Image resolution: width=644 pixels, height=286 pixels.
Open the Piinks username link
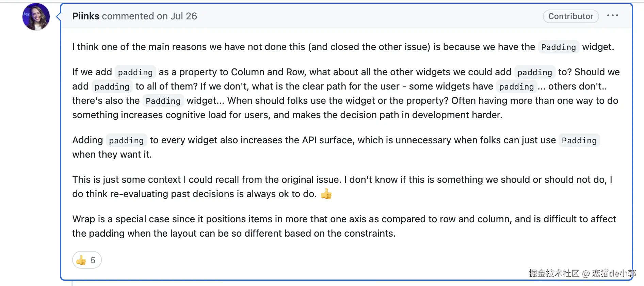pos(86,16)
